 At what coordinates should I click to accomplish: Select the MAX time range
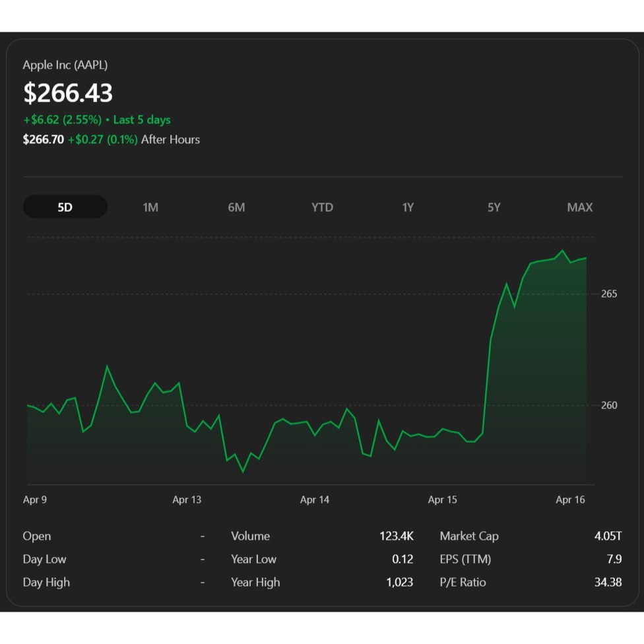pos(579,207)
